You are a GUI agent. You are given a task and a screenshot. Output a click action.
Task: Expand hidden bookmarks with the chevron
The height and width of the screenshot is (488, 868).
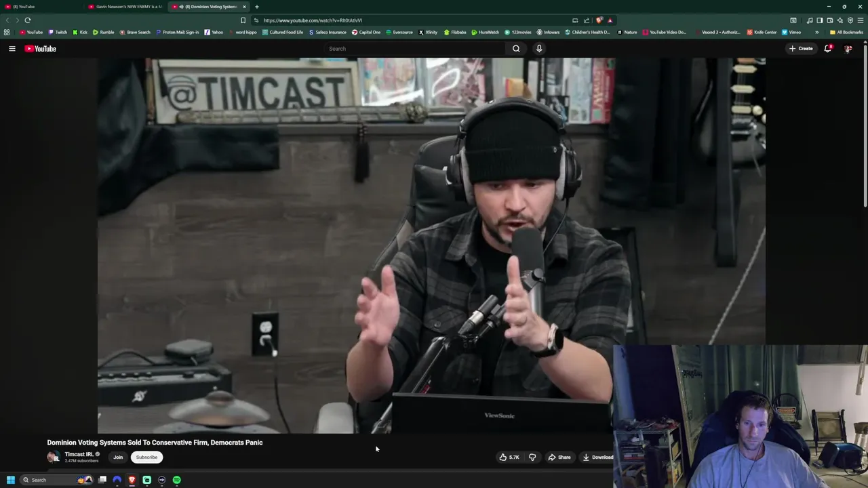click(x=816, y=32)
